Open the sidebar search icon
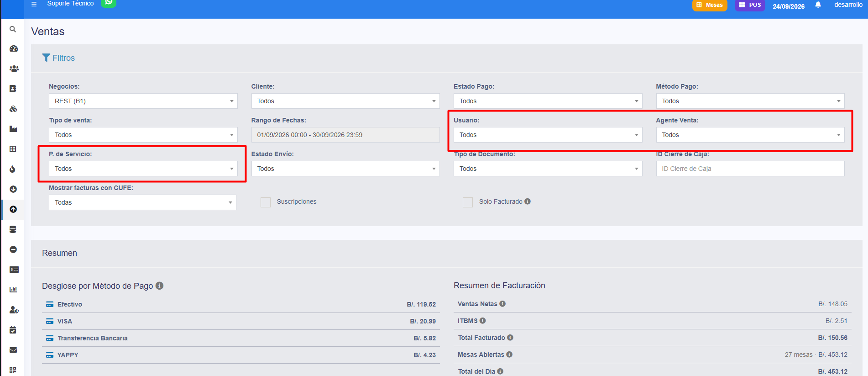The image size is (868, 376). coord(13,29)
